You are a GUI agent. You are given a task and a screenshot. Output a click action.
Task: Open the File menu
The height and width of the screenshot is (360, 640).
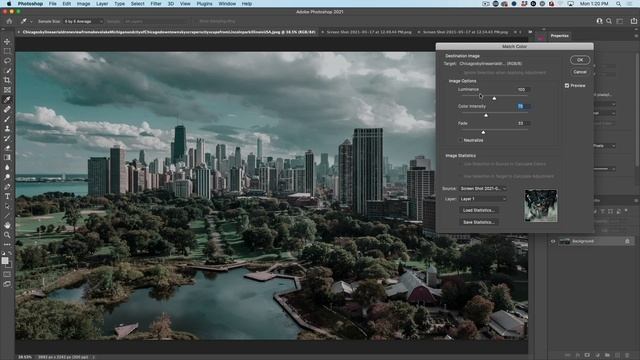pyautogui.click(x=53, y=4)
